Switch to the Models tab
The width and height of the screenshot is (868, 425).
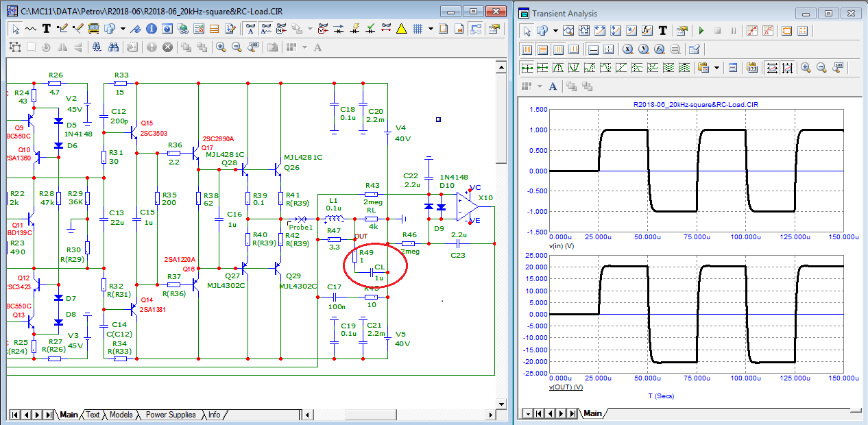121,415
